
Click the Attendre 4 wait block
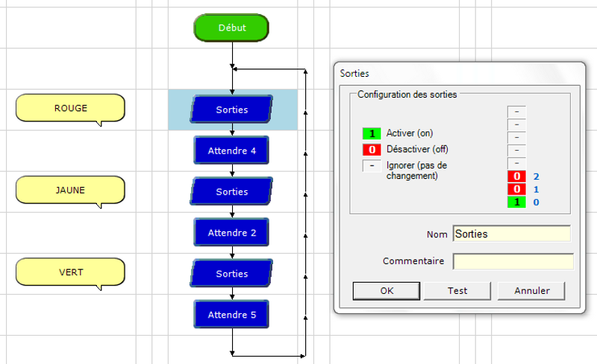pos(231,151)
